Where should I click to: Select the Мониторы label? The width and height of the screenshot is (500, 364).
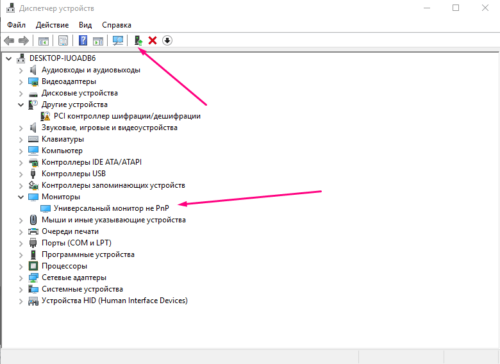coord(61,197)
